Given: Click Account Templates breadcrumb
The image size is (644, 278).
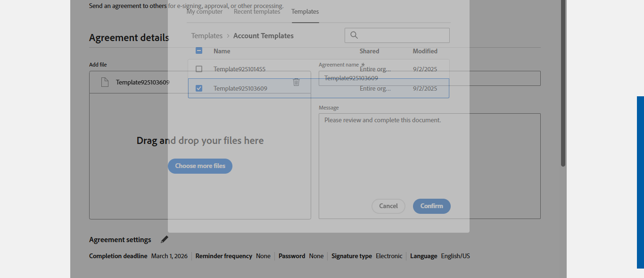Looking at the screenshot, I should pos(264,36).
